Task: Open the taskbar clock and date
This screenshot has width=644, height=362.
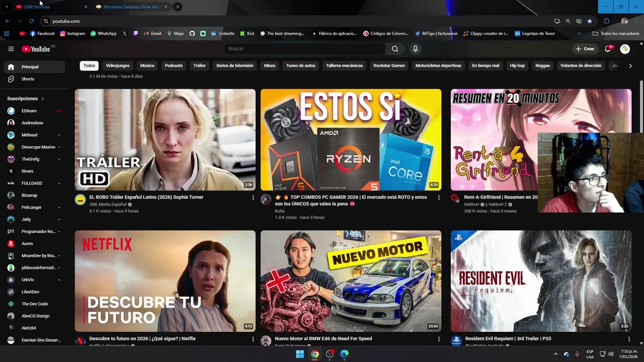Action: [x=629, y=354]
